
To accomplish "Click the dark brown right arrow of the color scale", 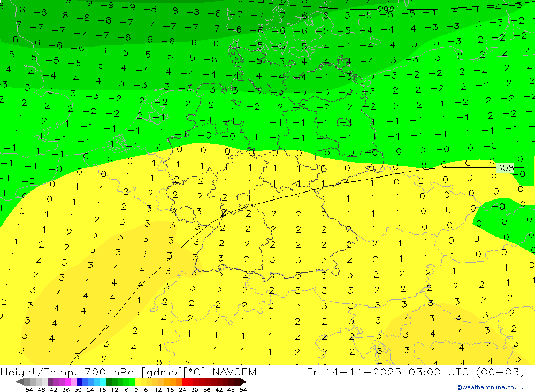I will 243,381.
